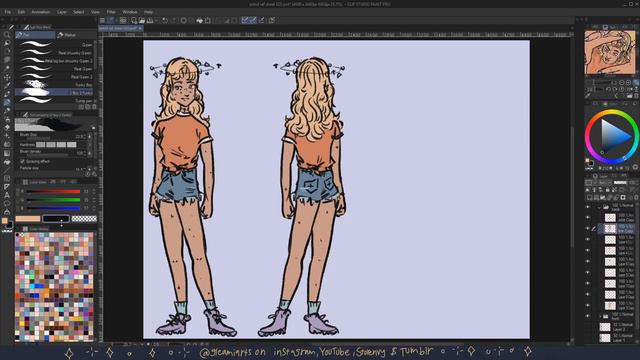Click the delete layer trash icon in layer panel
640x360 pixels.
click(636, 198)
